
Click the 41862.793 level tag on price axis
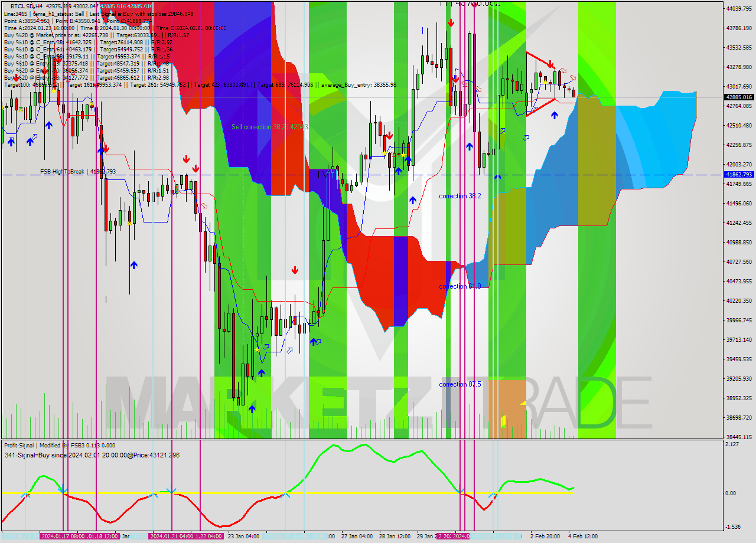739,175
